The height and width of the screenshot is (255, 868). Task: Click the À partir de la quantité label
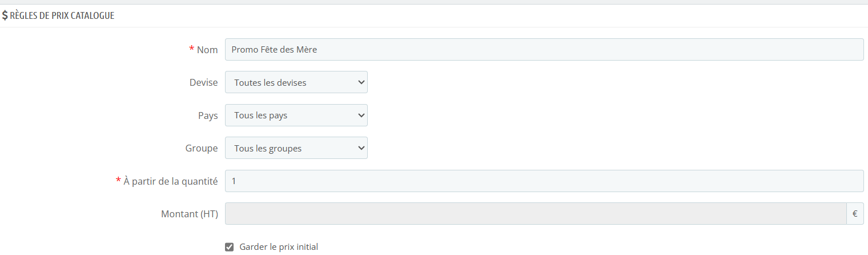171,181
